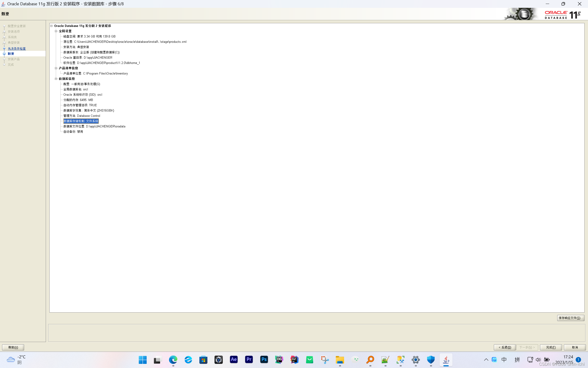Launch DataGrip from the taskbar
This screenshot has width=588, height=368.
pos(279,360)
